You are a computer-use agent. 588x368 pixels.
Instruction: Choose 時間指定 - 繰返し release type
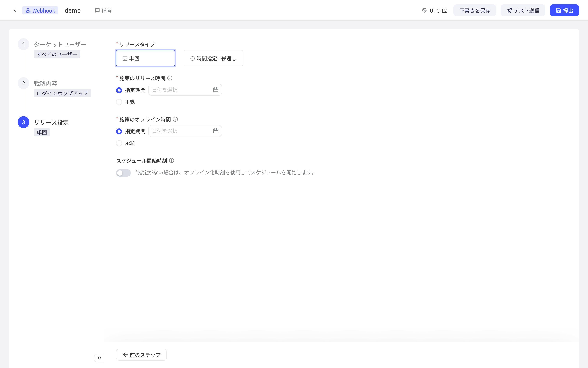213,58
